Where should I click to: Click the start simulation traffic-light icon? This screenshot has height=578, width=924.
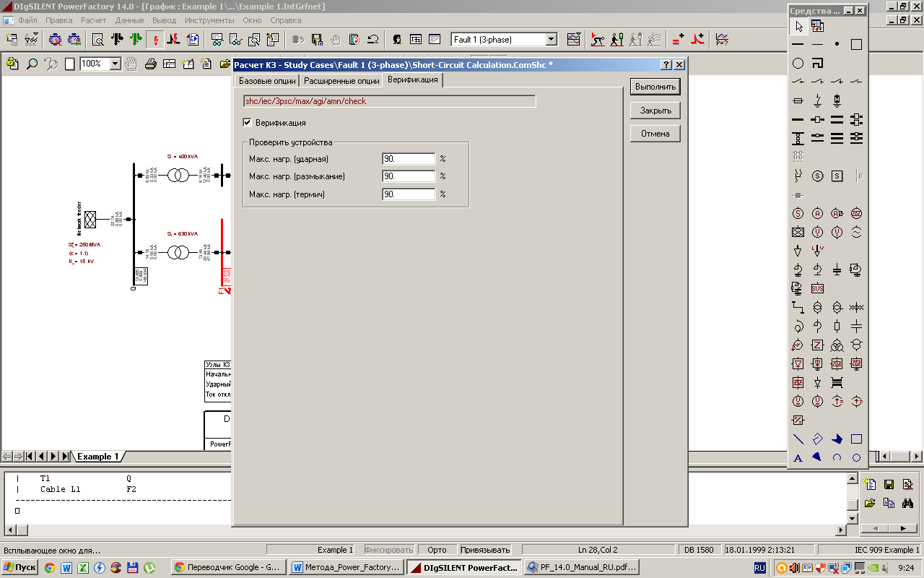coord(616,40)
